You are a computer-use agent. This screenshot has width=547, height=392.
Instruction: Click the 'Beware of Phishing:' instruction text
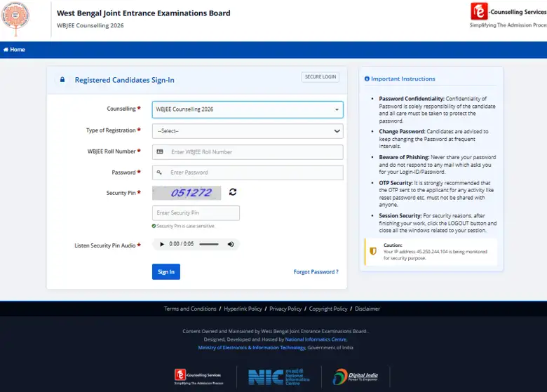(x=404, y=157)
